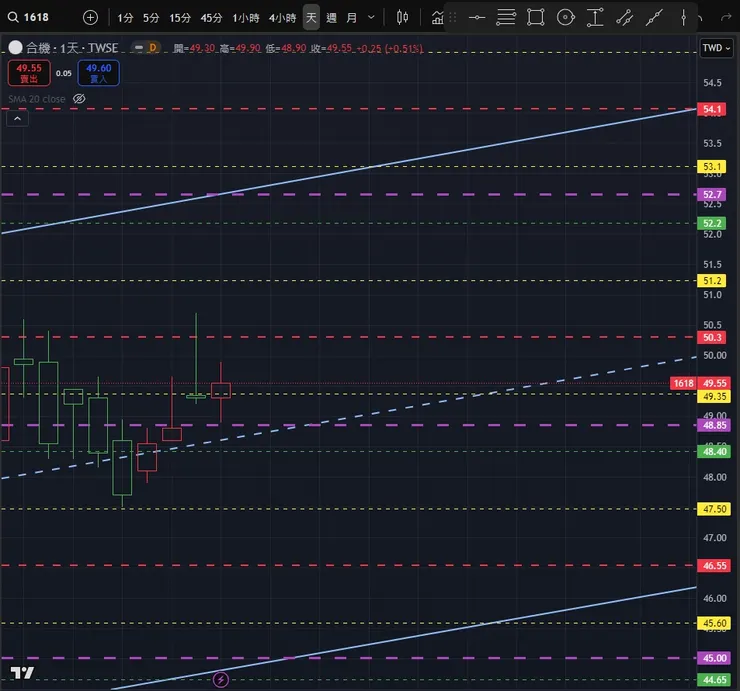The width and height of the screenshot is (740, 691).
Task: Click the SMA 20 close legend label
Action: click(36, 99)
